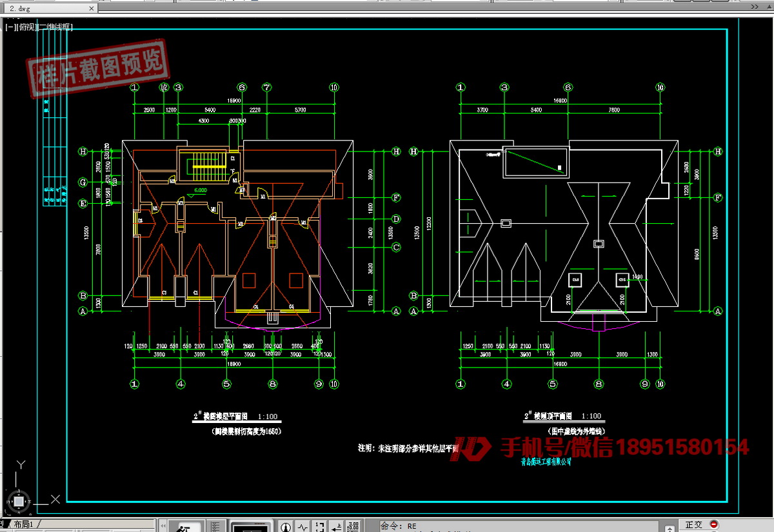774x532 pixels.
Task: Click the 命令 command line input
Action: [x=516, y=526]
